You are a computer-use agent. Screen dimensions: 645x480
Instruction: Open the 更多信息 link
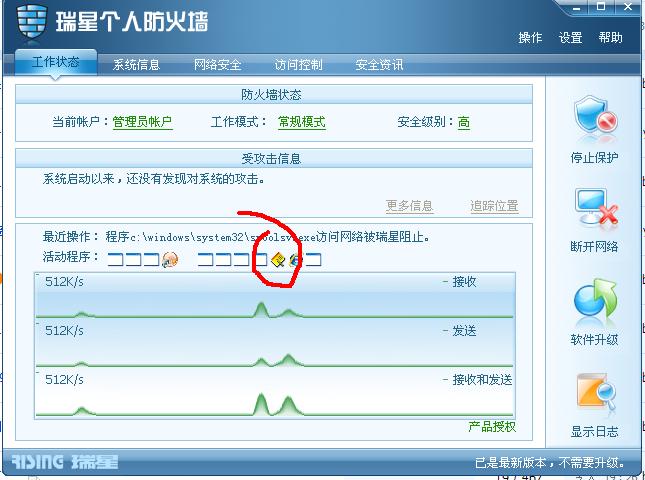click(x=409, y=206)
